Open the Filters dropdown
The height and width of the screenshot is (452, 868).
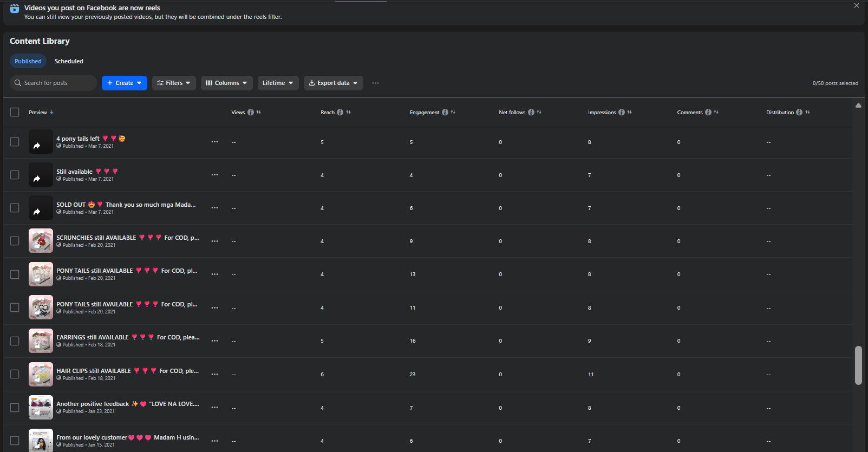174,83
